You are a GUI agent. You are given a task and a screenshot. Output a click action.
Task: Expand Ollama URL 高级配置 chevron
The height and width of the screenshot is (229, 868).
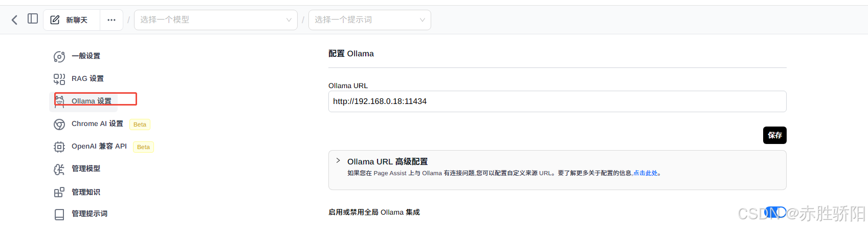point(338,161)
